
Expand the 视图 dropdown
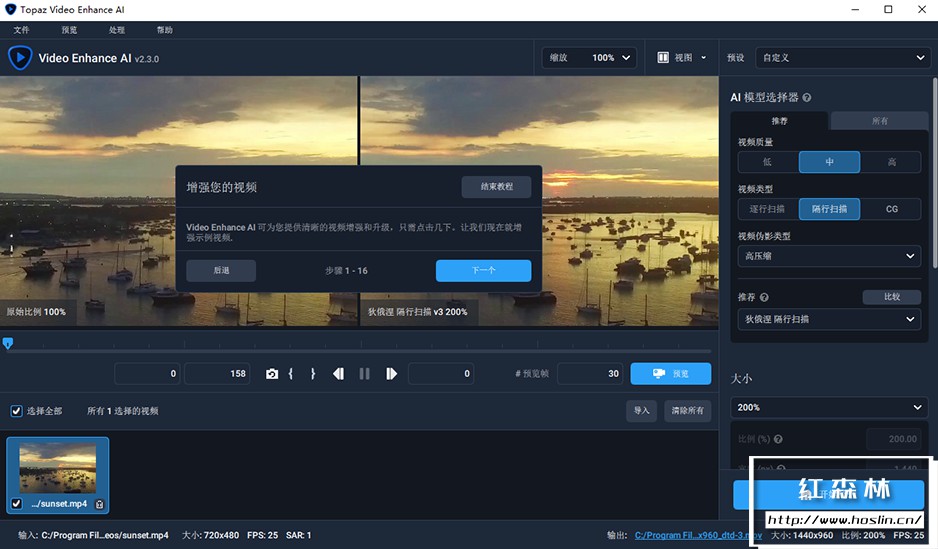(682, 57)
